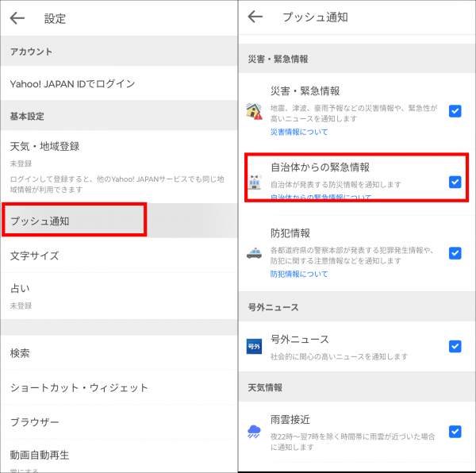The width and height of the screenshot is (476, 473).
Task: Open the プッシュ通知 settings item
Action: [x=119, y=221]
